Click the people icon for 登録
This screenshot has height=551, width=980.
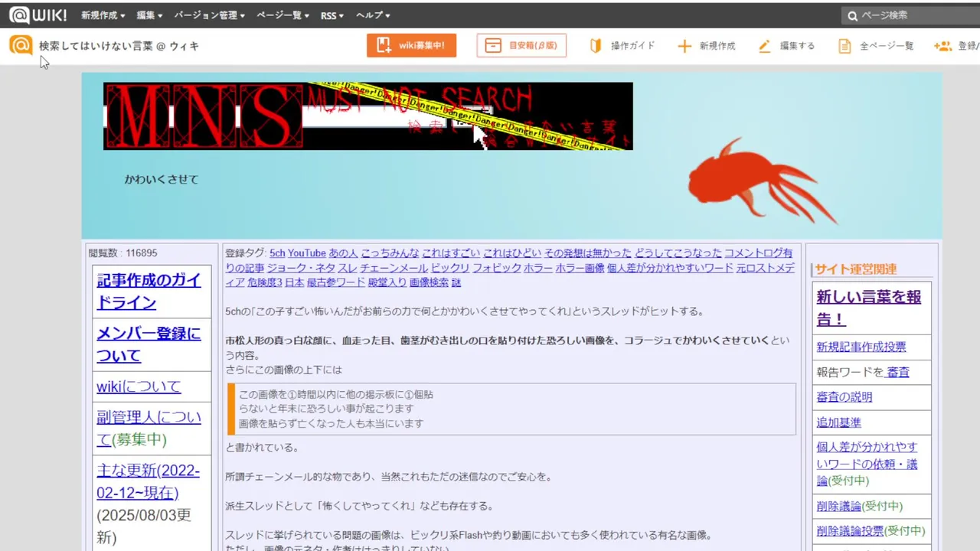click(x=942, y=46)
